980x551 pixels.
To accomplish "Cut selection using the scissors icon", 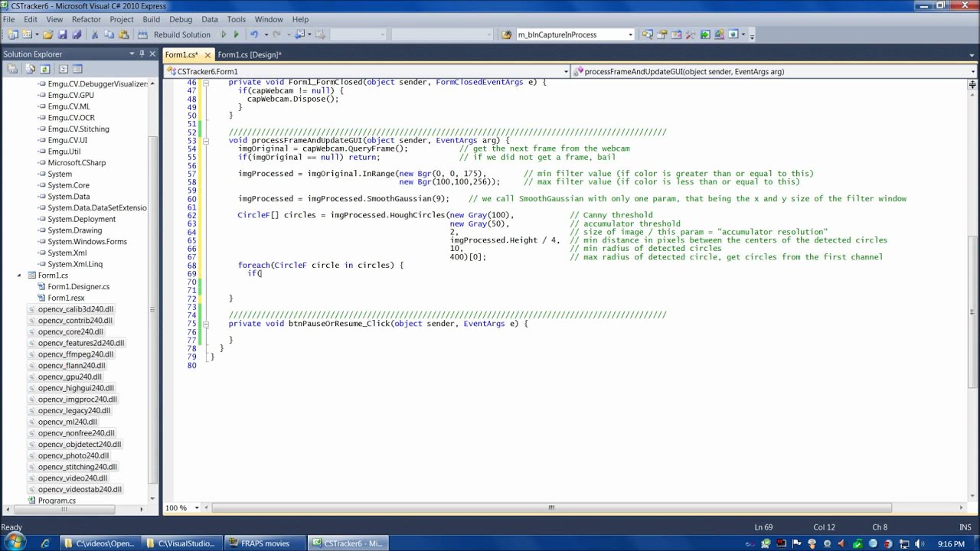I will point(95,34).
